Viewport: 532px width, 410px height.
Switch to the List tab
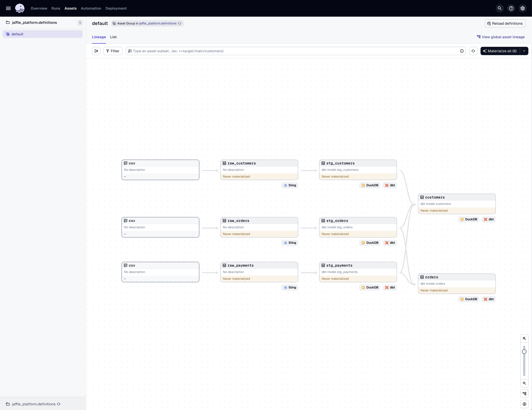[113, 37]
